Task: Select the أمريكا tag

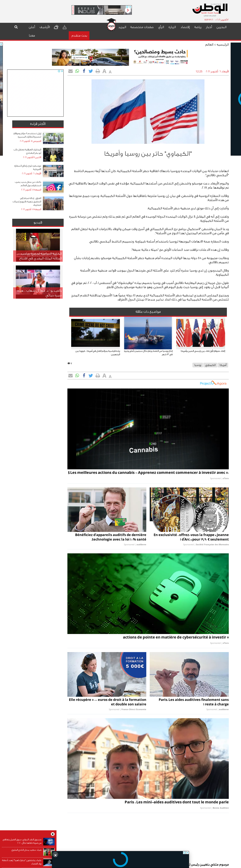Action: click(223, 365)
